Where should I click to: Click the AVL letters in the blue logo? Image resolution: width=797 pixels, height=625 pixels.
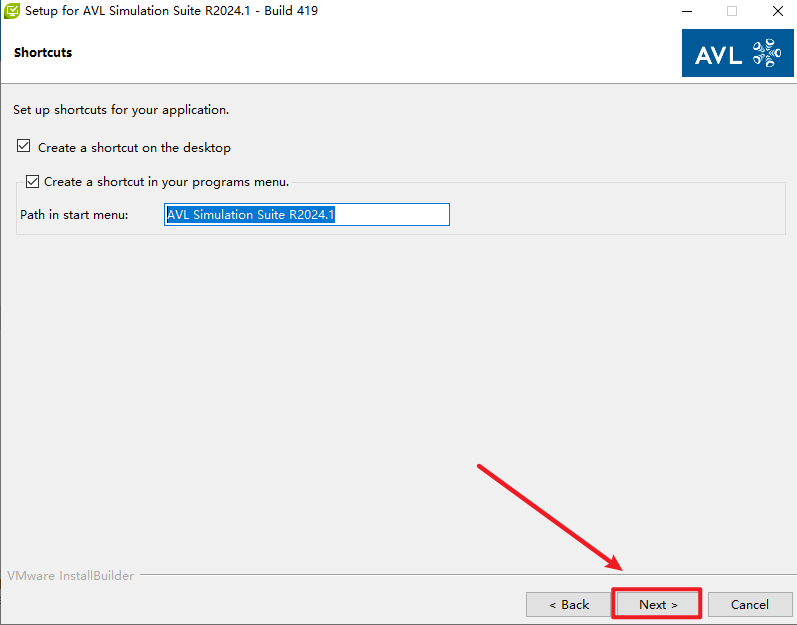(x=719, y=55)
